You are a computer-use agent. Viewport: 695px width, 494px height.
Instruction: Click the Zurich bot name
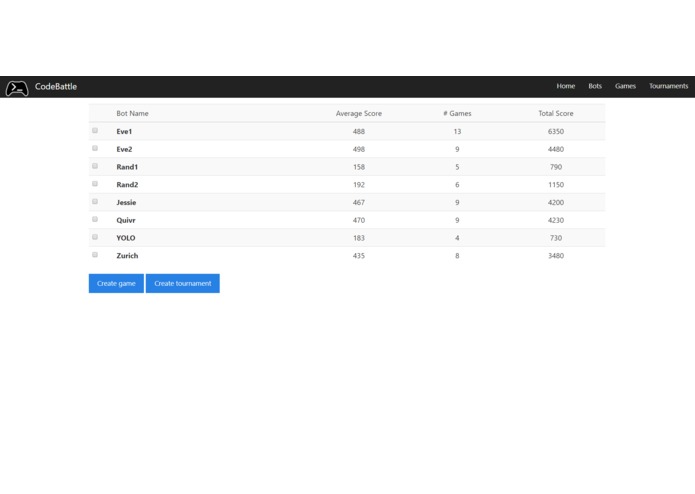[127, 256]
